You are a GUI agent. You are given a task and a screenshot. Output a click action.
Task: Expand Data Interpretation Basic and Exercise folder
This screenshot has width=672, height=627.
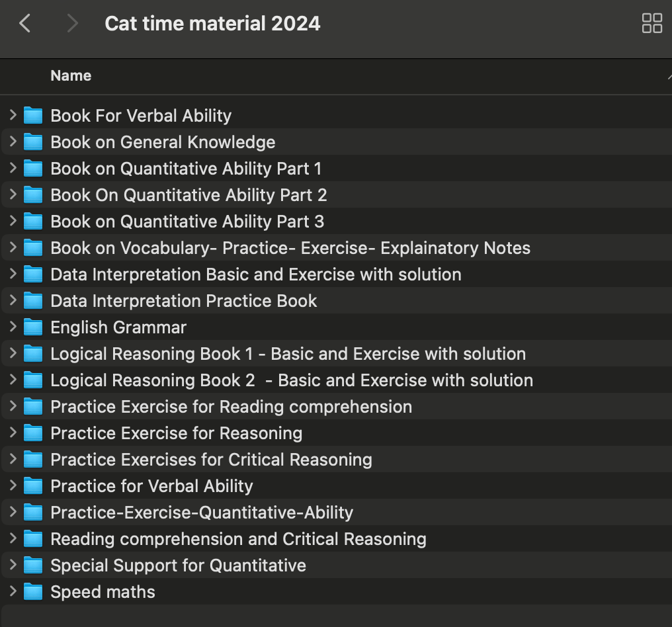tap(13, 274)
